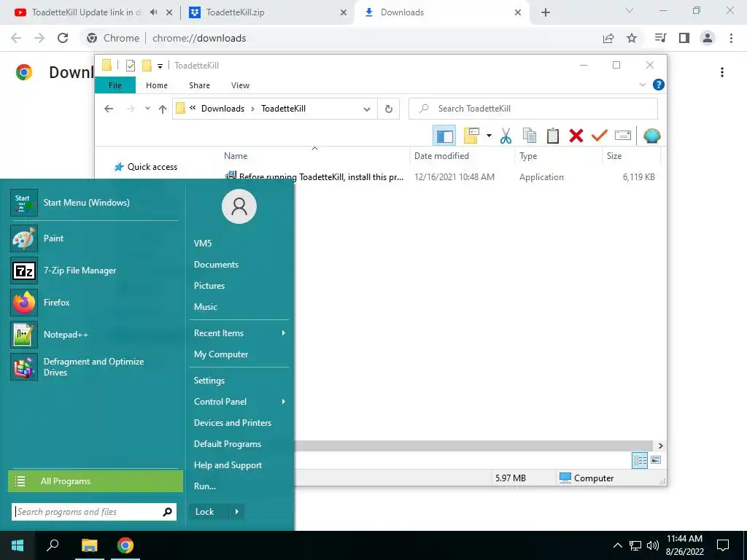The image size is (747, 560).
Task: Click taskbar search magnifier icon
Action: point(53,545)
